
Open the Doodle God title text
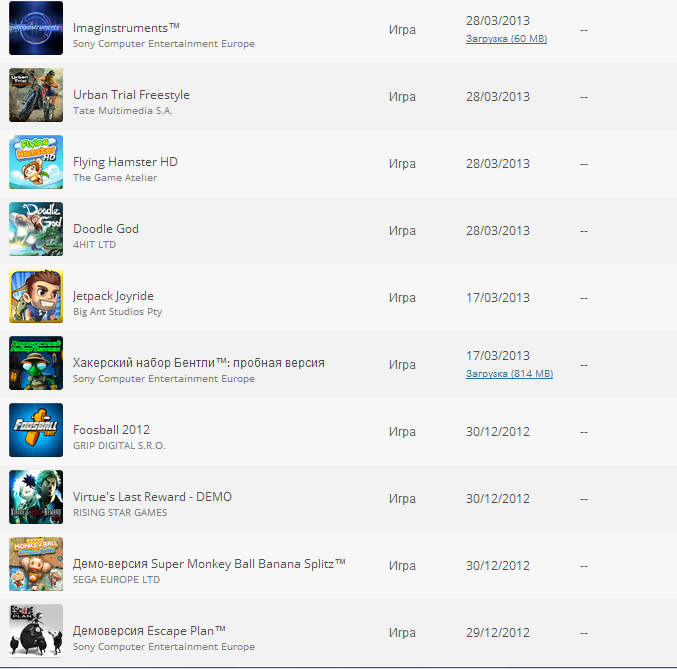coord(106,229)
